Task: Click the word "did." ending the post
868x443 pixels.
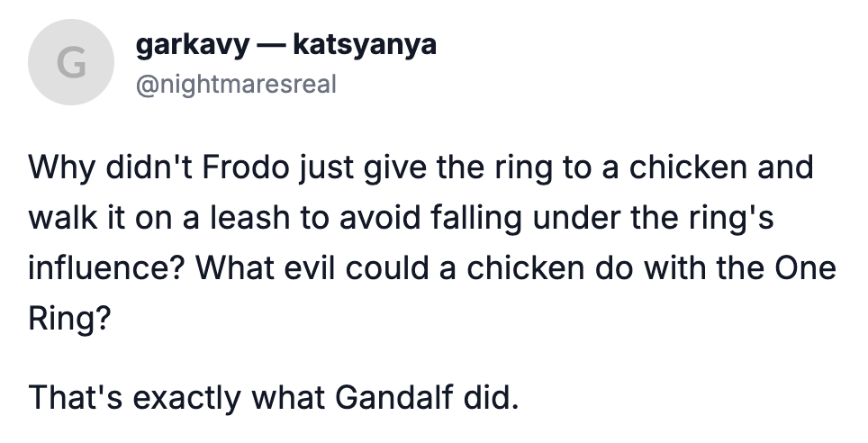Action: point(493,397)
